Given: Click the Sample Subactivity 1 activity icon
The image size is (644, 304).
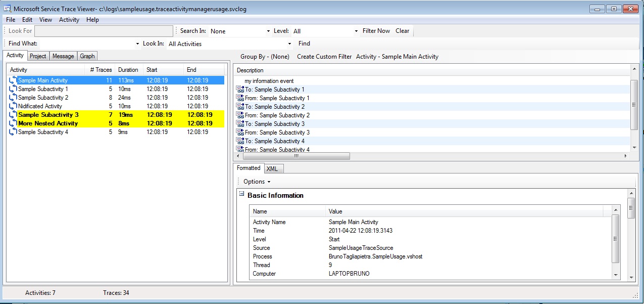Looking at the screenshot, I should [x=13, y=89].
